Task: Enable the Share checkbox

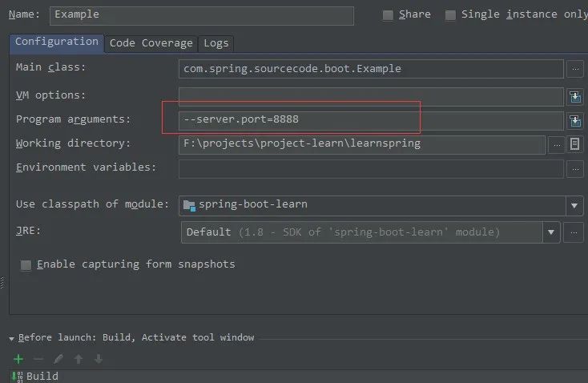Action: [389, 15]
